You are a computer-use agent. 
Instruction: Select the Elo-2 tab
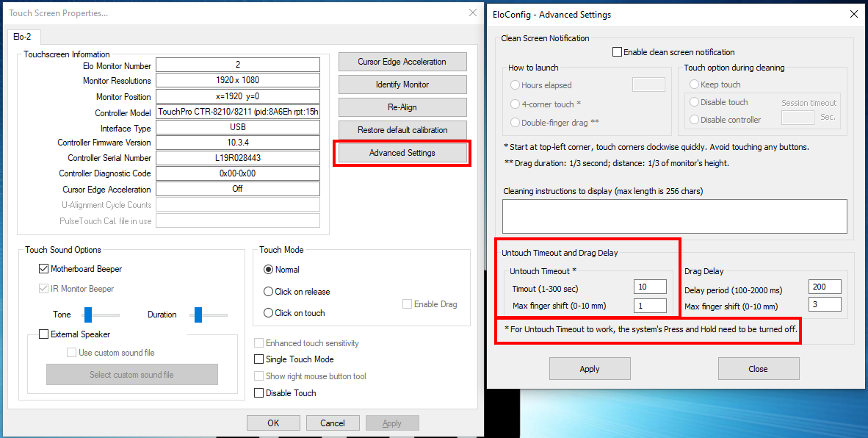(22, 37)
